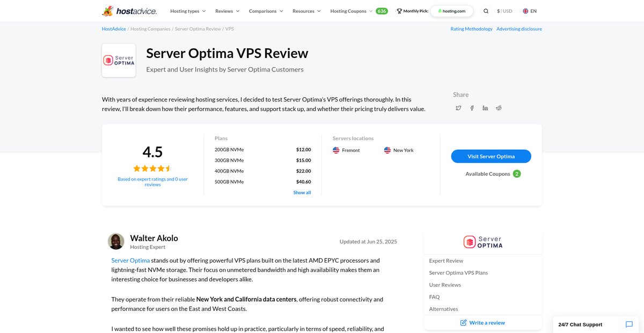Click the 300GB NVMe plan row
Image resolution: width=644 pixels, height=333 pixels.
262,161
